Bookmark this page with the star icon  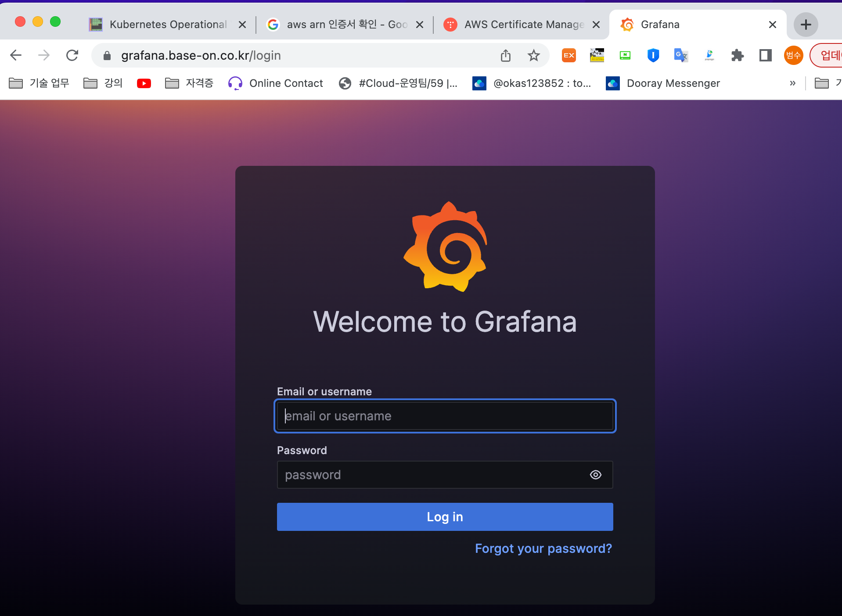coord(534,55)
